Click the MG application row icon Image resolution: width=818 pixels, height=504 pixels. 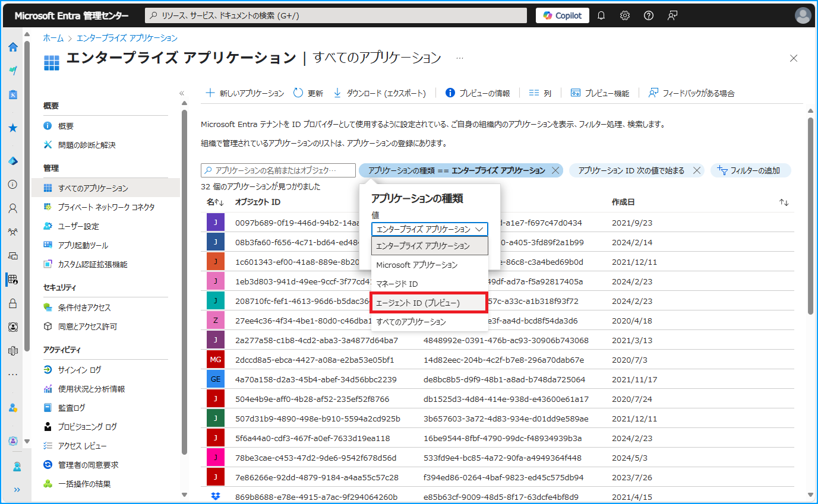pyautogui.click(x=216, y=360)
